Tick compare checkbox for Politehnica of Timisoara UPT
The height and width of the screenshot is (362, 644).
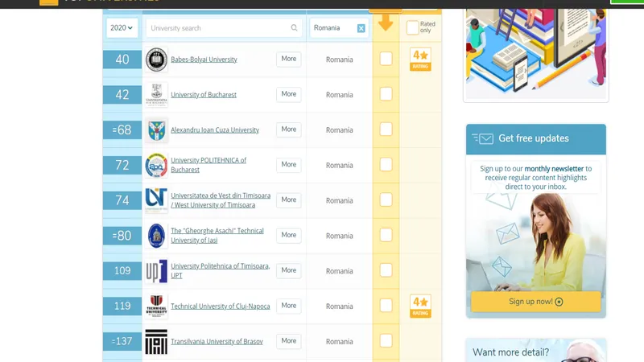pyautogui.click(x=386, y=270)
